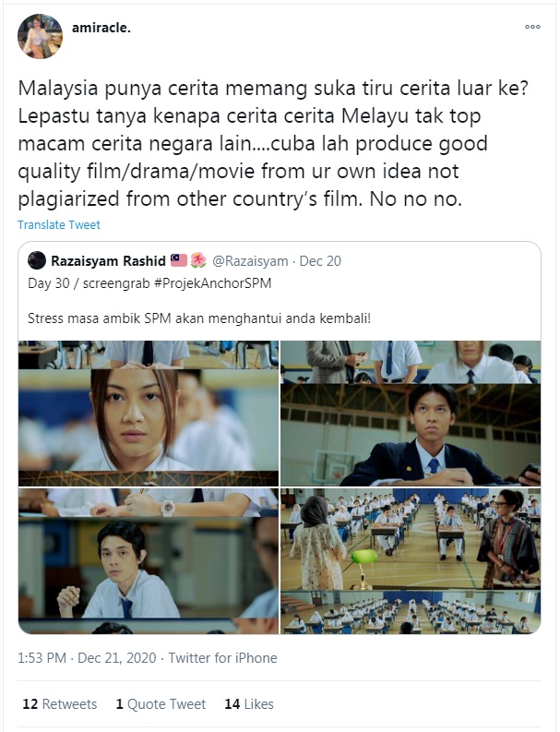Click Twitter for iPhone source link
Viewport: 560px width, 732px height.
[223, 658]
